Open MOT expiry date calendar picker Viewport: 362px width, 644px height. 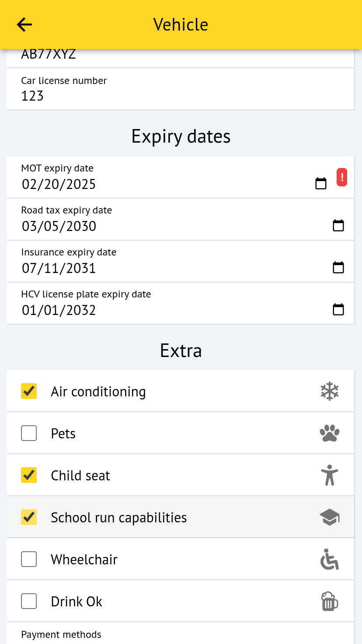pos(321,184)
